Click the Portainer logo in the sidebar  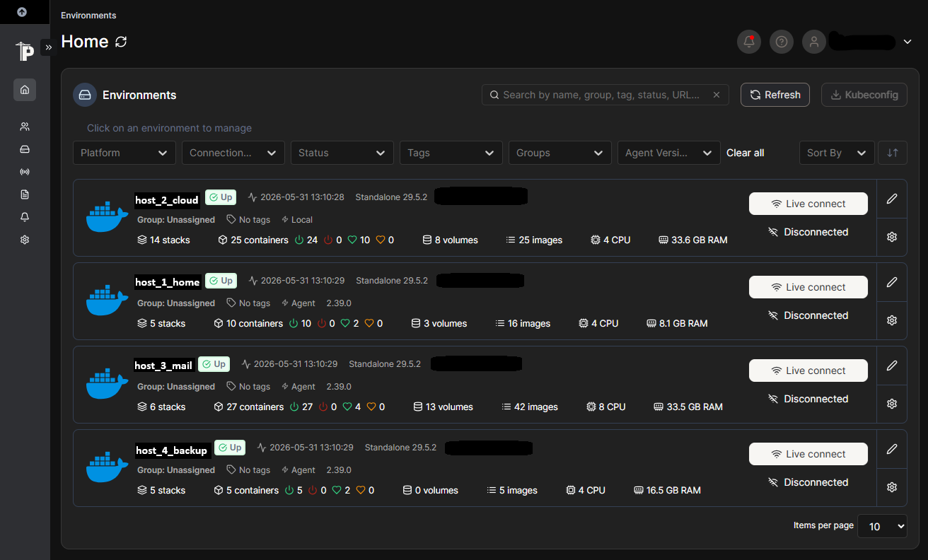coord(25,51)
